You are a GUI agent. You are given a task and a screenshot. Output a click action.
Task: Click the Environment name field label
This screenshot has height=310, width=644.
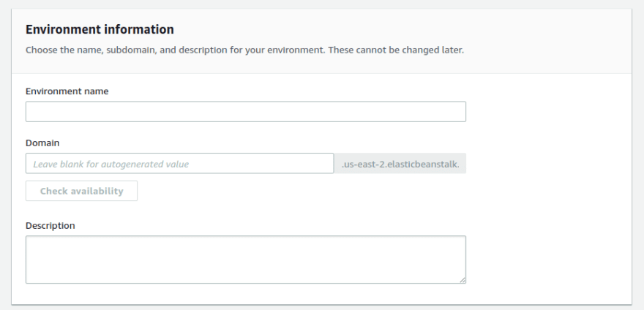pyautogui.click(x=67, y=91)
